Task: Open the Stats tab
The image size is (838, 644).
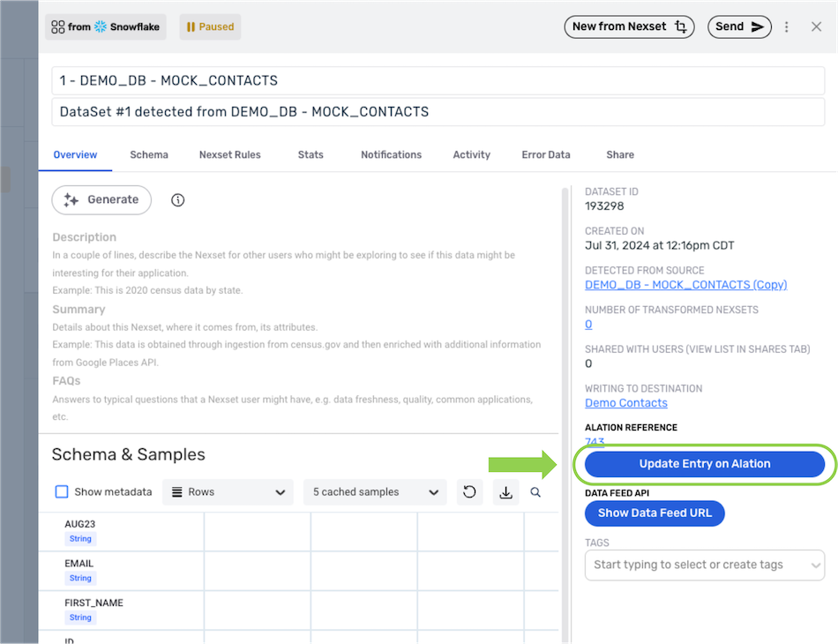Action: [311, 154]
